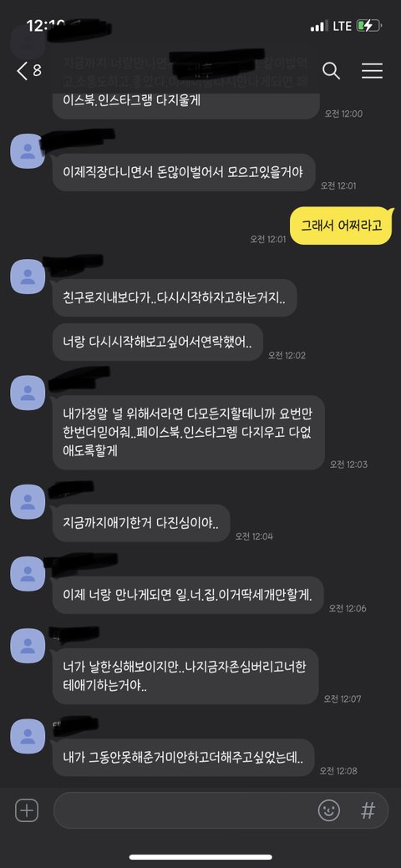Viewport: 401px width, 868px height.
Task: Tap the plus attachment button
Action: pos(26,811)
